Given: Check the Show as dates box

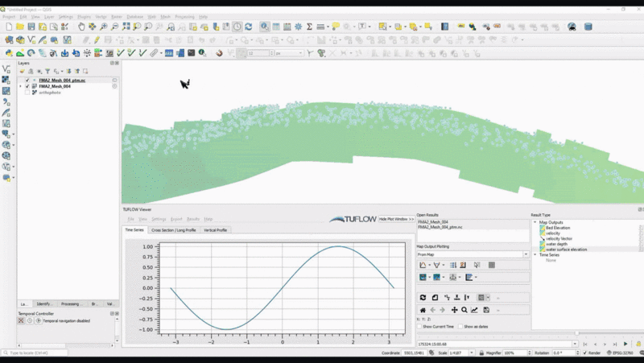Looking at the screenshot, I should click(460, 327).
